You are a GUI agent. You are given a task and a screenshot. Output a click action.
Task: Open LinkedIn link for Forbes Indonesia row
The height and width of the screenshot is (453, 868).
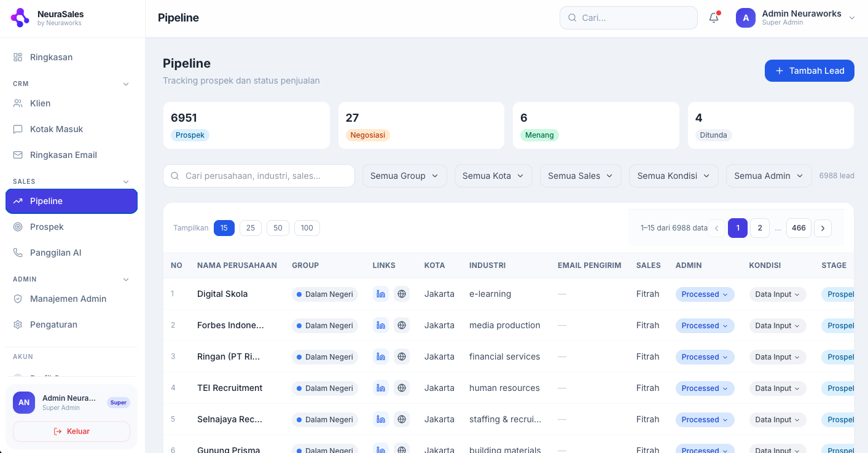coord(381,325)
